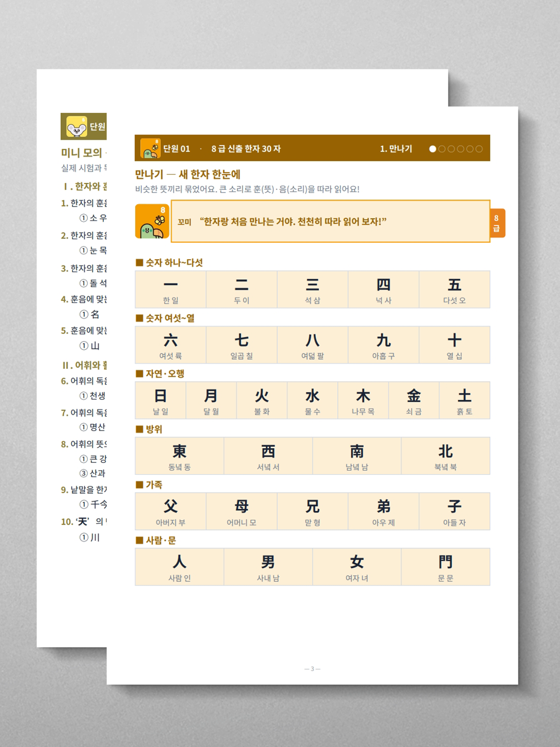Click the '8급 신출 한자 30자' header text

pos(246,149)
